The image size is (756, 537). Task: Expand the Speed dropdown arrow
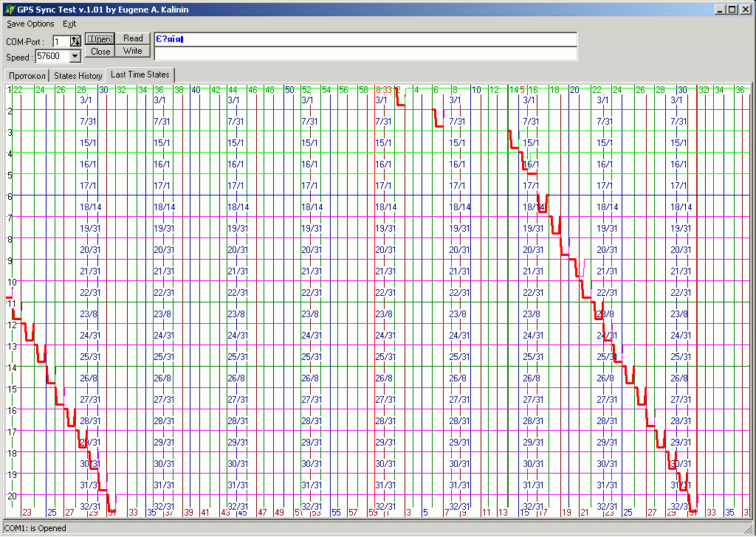75,56
